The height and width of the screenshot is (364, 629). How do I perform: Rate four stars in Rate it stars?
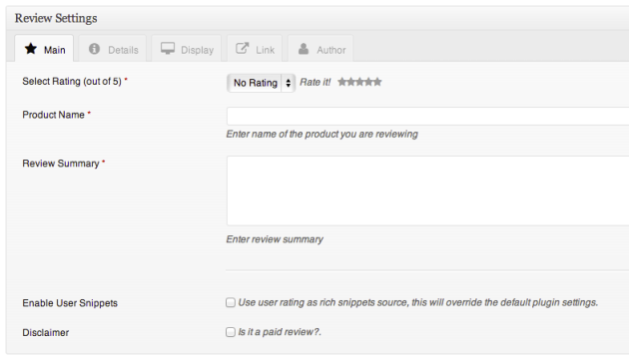(368, 82)
